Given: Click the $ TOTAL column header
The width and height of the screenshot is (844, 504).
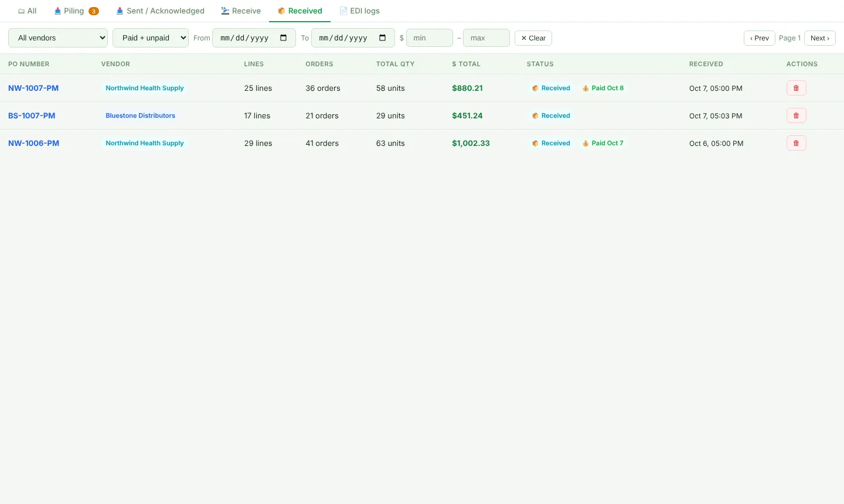Looking at the screenshot, I should tap(466, 64).
